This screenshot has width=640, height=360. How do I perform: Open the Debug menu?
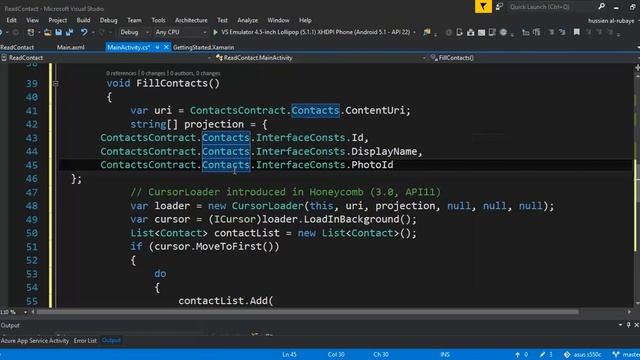108,20
